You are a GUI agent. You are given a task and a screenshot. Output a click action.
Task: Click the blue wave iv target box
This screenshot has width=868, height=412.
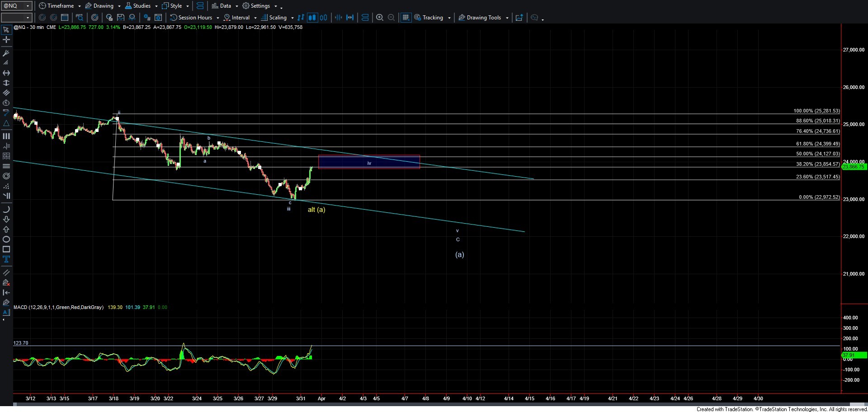pyautogui.click(x=369, y=162)
